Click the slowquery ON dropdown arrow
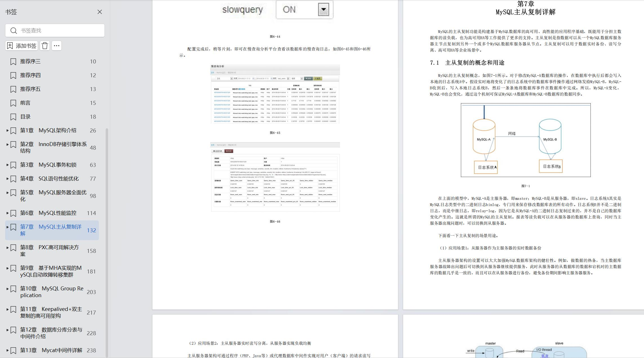 point(323,10)
